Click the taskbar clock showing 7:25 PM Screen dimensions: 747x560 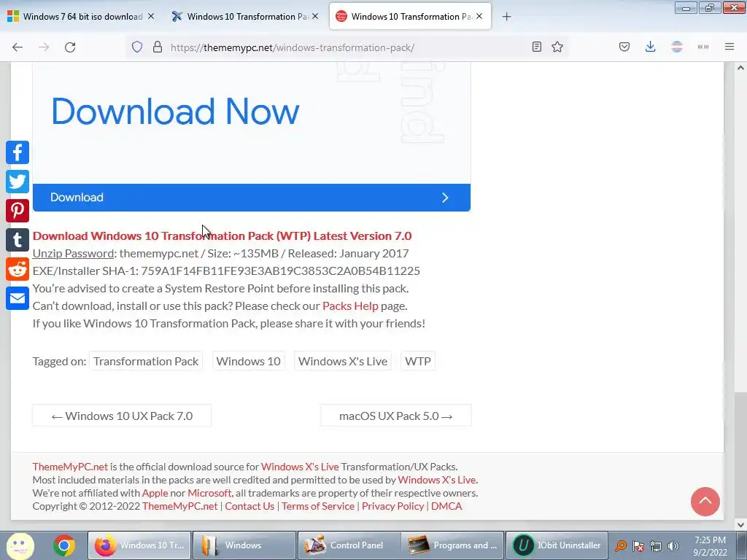coord(710,546)
